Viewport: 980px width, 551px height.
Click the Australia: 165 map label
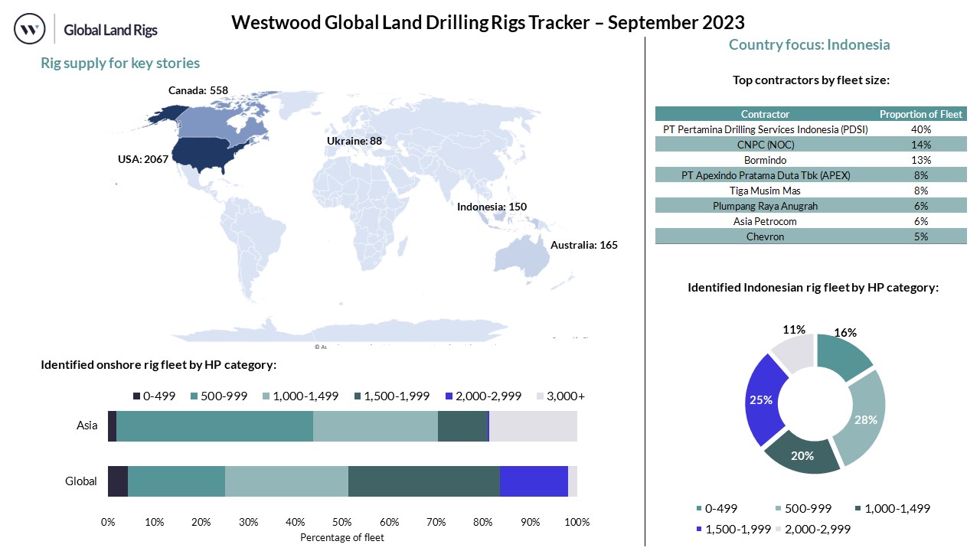pyautogui.click(x=583, y=245)
